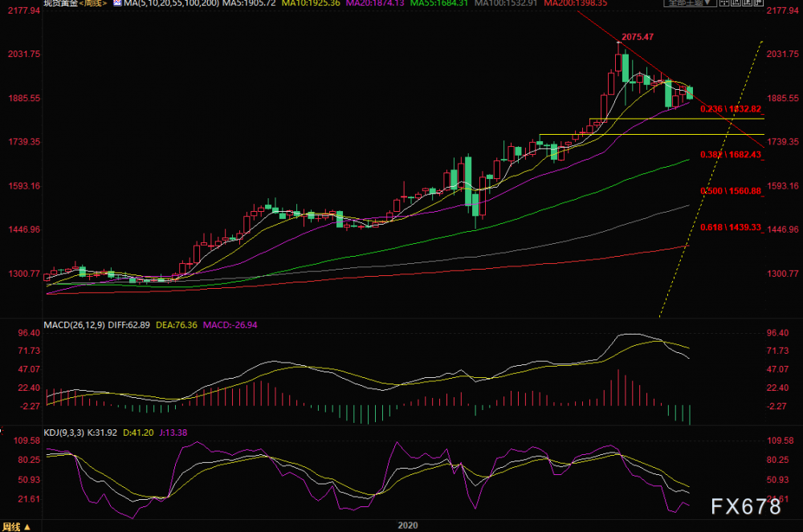The width and height of the screenshot is (803, 532).
Task: Select the 0.382 \ 1682.43 Fibonacci level
Action: tap(731, 155)
